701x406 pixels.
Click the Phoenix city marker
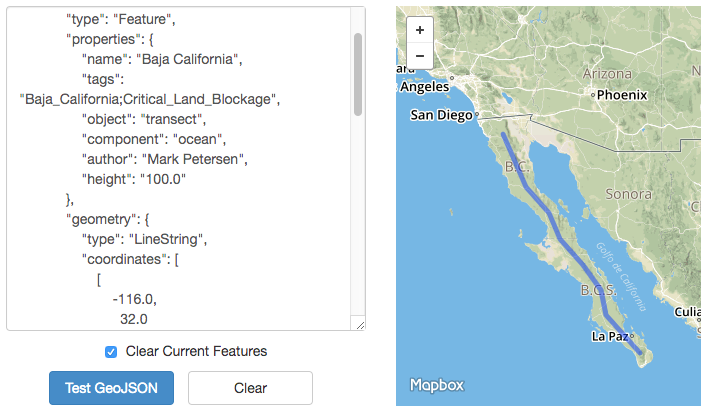pos(594,95)
